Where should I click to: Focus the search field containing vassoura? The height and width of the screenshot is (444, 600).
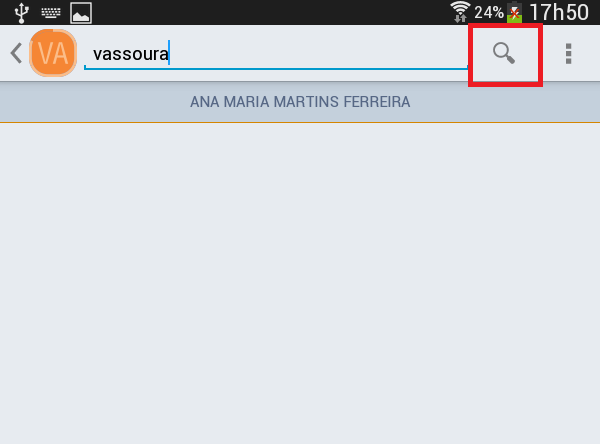pos(276,54)
